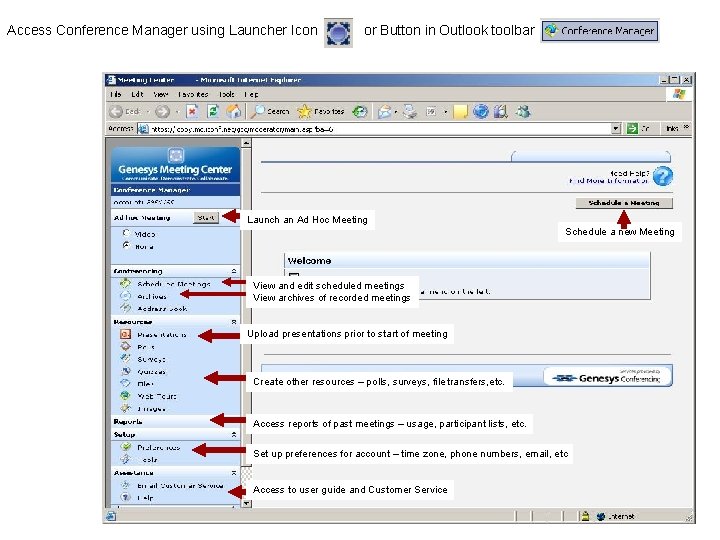Open the Address bar dropdown arrow
The image size is (720, 540).
pos(616,129)
